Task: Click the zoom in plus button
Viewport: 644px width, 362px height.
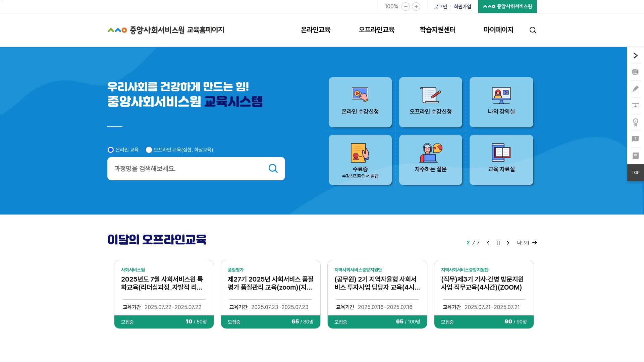Action: [x=416, y=7]
